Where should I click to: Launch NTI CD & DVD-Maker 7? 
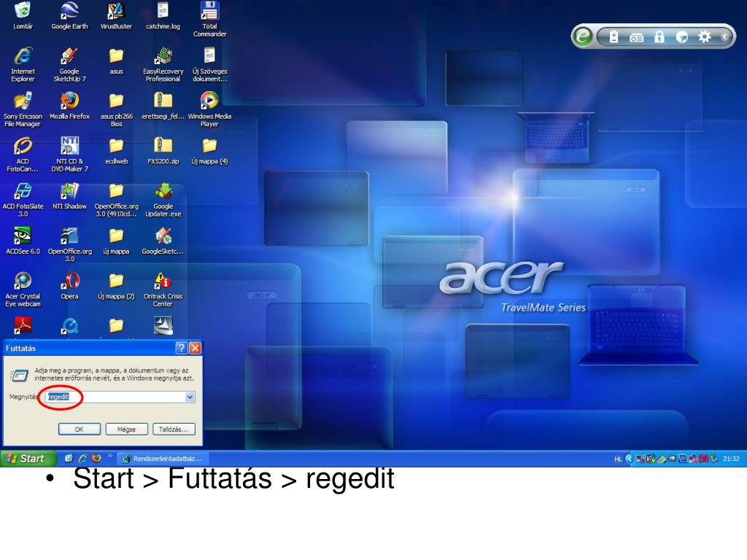click(x=69, y=155)
